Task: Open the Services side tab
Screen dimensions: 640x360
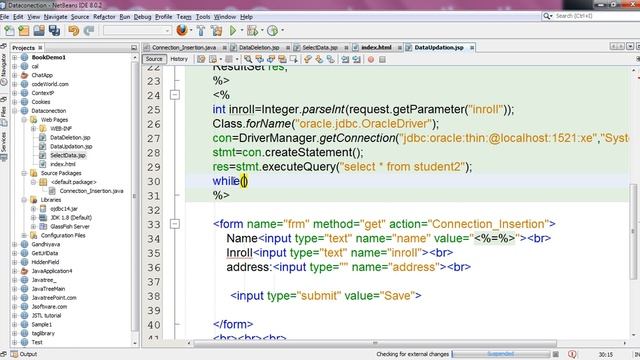Action: coord(4,146)
